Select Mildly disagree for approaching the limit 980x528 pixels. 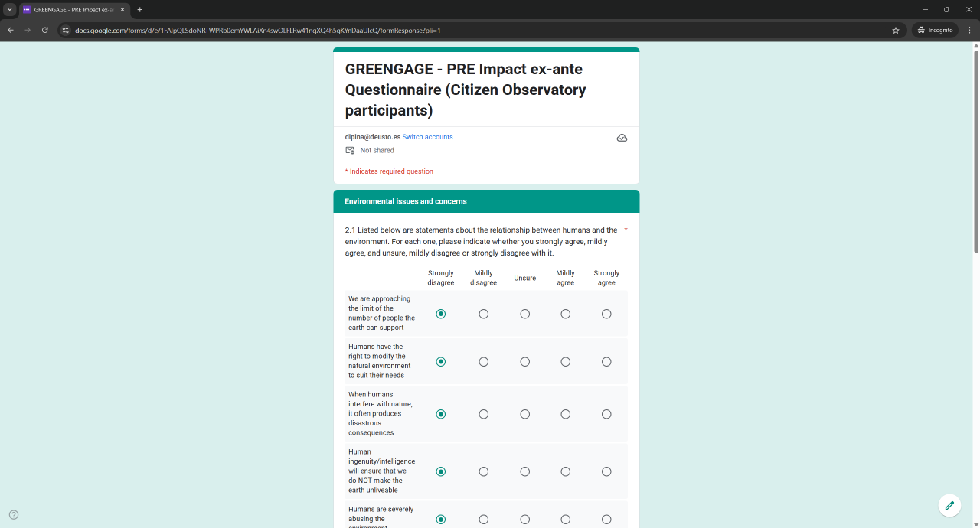coord(484,314)
